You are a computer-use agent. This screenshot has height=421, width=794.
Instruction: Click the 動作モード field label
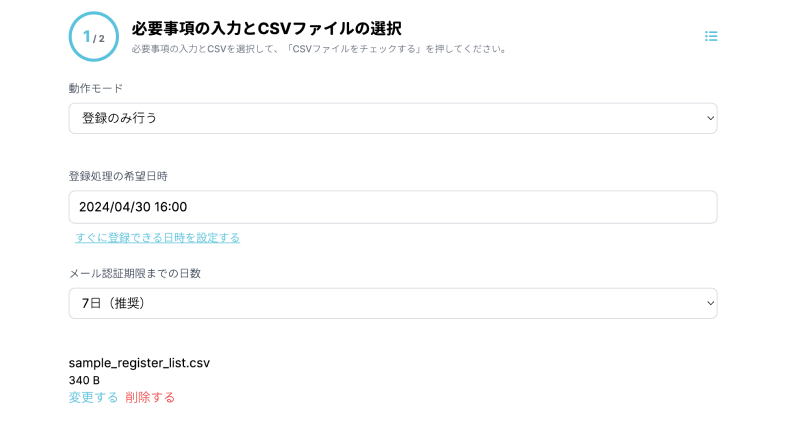click(x=96, y=88)
